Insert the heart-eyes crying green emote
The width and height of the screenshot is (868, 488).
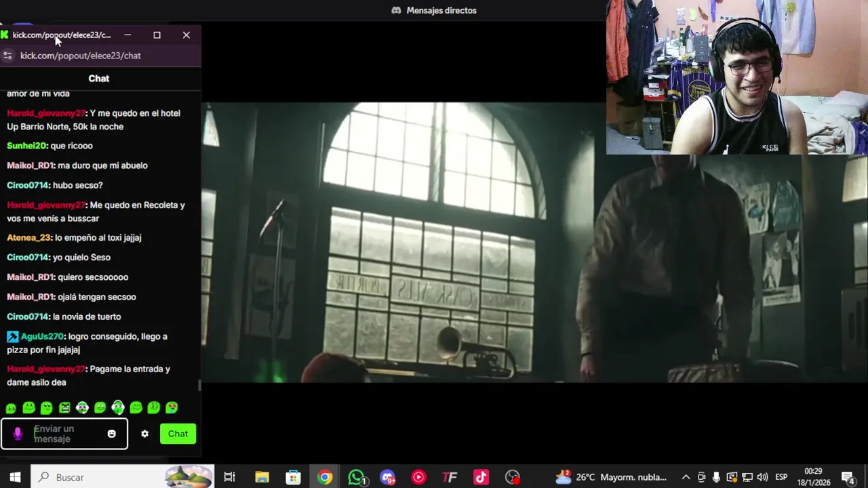pos(172,407)
